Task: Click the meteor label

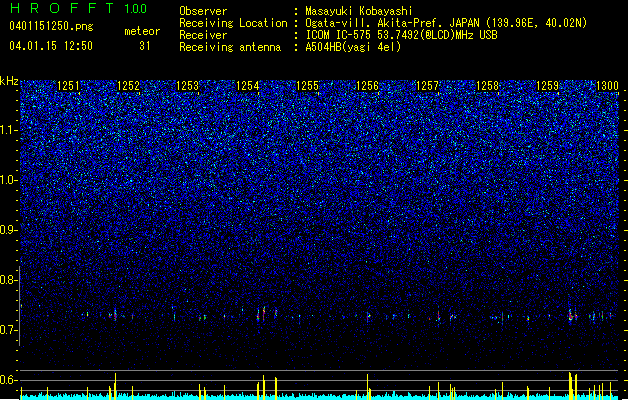Action: [x=142, y=31]
